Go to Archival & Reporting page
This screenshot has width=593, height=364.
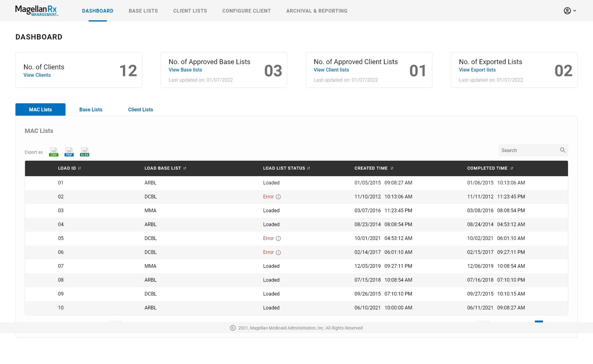pyautogui.click(x=317, y=11)
